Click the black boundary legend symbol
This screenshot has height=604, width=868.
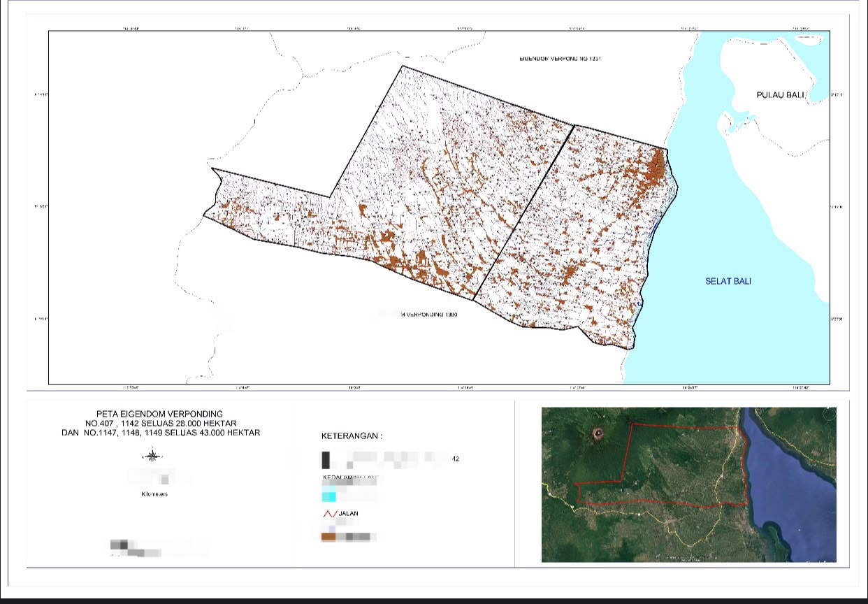(x=326, y=460)
